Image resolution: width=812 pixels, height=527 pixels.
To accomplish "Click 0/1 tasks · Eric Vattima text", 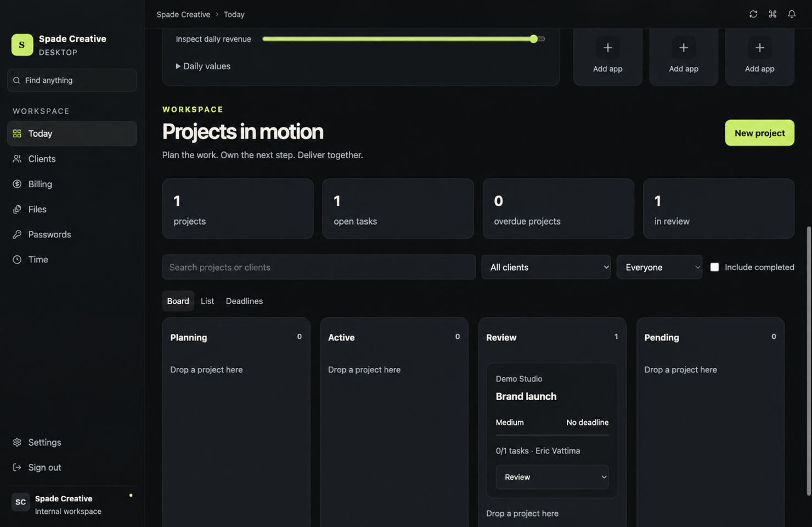I will coord(538,451).
